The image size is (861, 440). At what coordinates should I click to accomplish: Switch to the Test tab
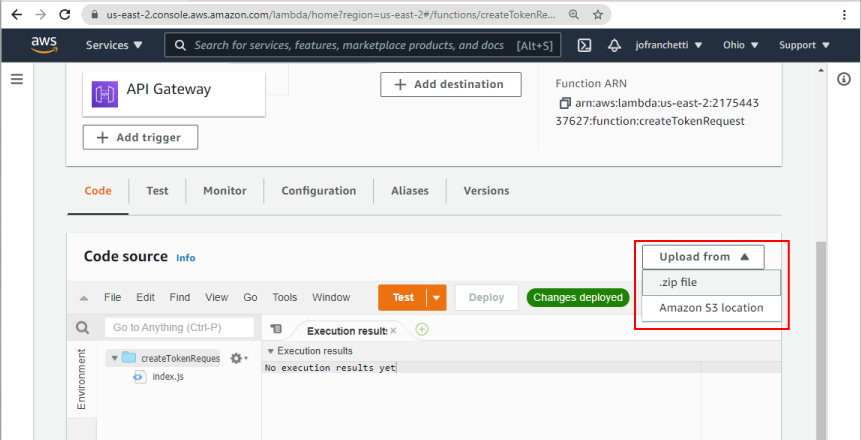coord(157,191)
